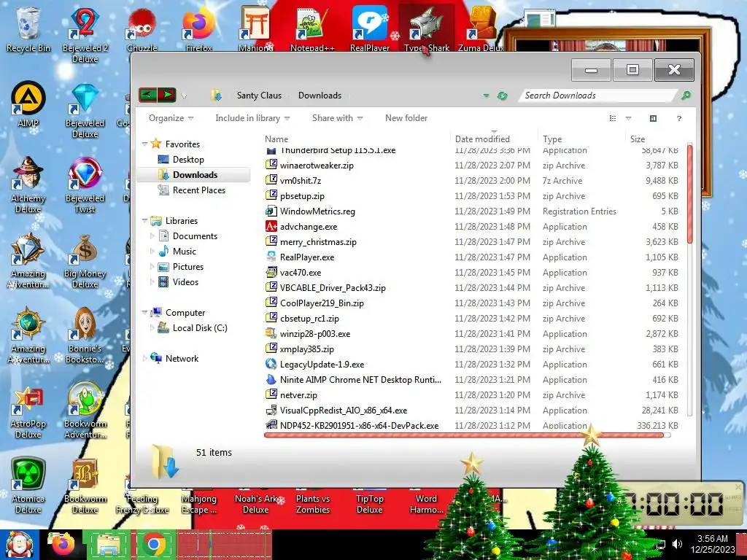Select the vm0shit.7z file

[x=300, y=181]
